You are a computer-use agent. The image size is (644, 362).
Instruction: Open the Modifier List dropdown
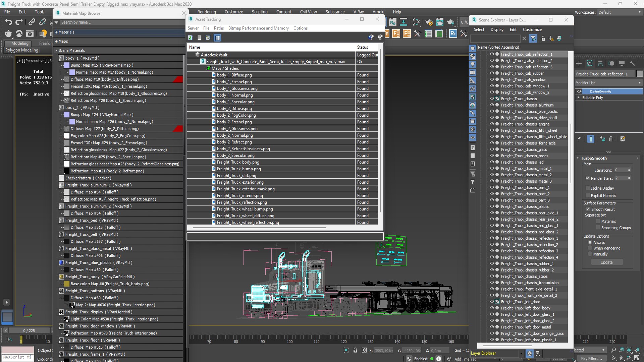coord(608,83)
